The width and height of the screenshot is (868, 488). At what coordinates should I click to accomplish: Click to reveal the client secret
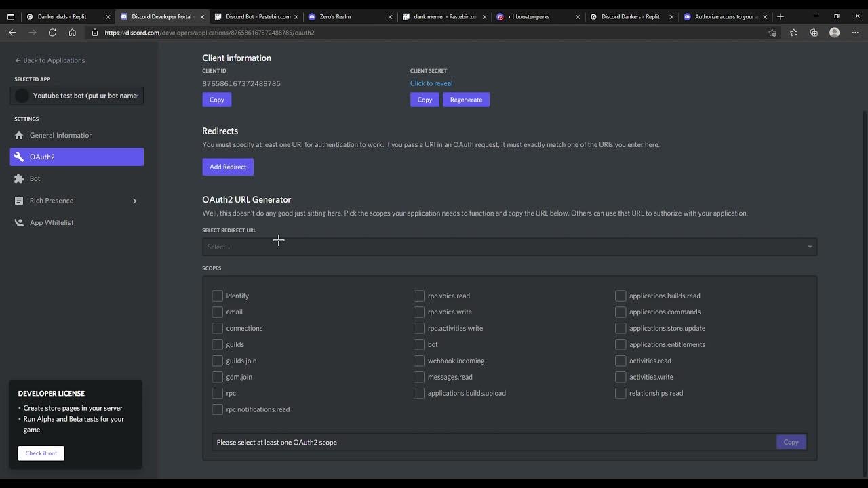431,83
